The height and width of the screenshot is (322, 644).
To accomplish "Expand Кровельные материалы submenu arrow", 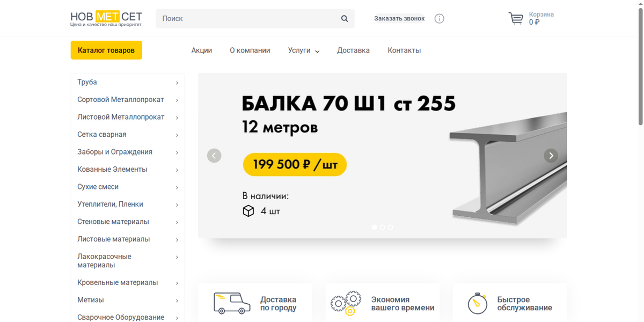I will pos(177,283).
